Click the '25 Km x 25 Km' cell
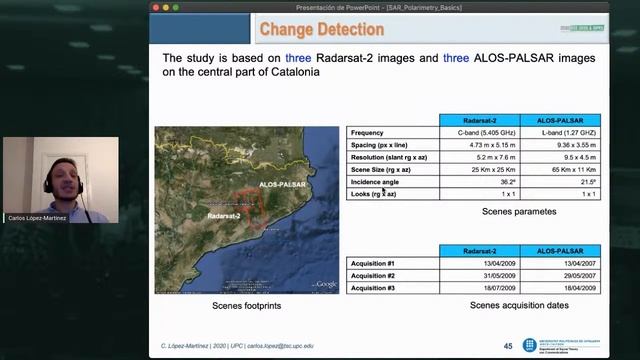This screenshot has height=360, width=640. point(480,169)
